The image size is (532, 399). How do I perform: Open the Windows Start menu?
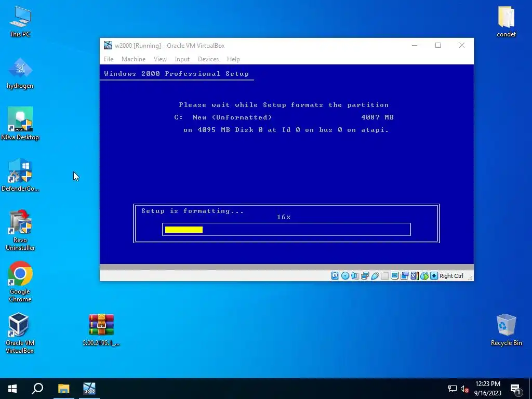(x=12, y=389)
